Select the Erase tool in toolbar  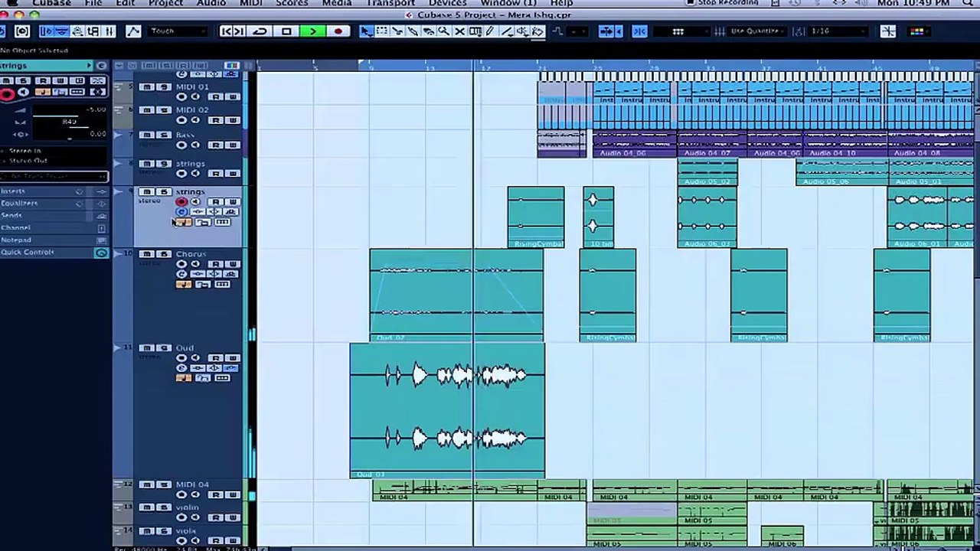point(428,31)
